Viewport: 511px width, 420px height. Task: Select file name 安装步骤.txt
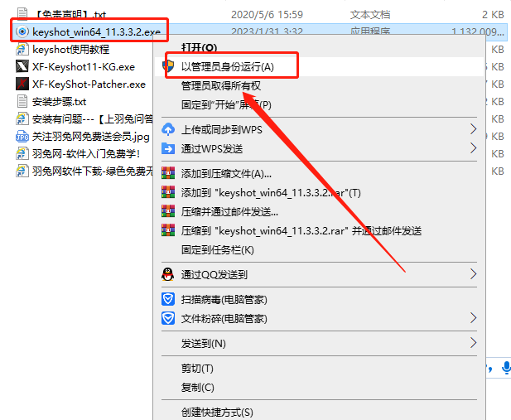point(59,101)
